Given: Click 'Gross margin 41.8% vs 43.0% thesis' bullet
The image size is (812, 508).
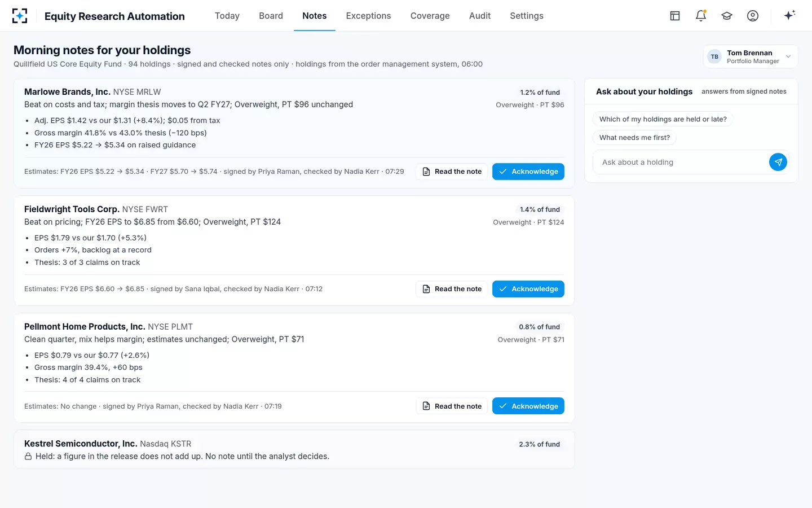Looking at the screenshot, I should [x=121, y=133].
